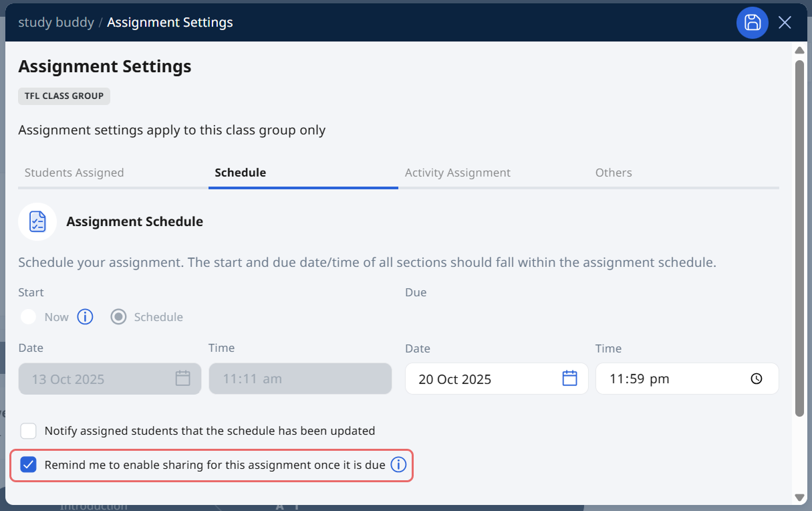Open the Activity Assignment tab

(457, 173)
